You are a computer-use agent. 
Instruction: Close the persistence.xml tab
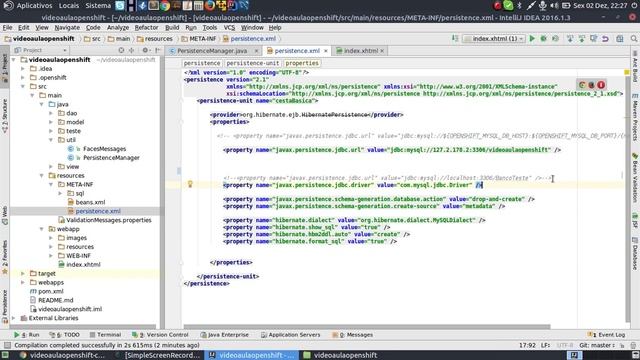click(326, 51)
